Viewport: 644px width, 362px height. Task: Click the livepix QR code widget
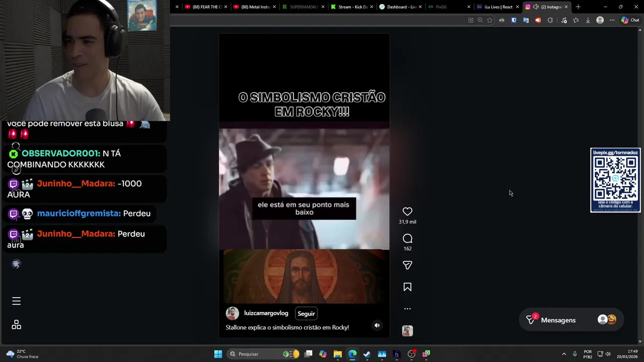click(615, 180)
